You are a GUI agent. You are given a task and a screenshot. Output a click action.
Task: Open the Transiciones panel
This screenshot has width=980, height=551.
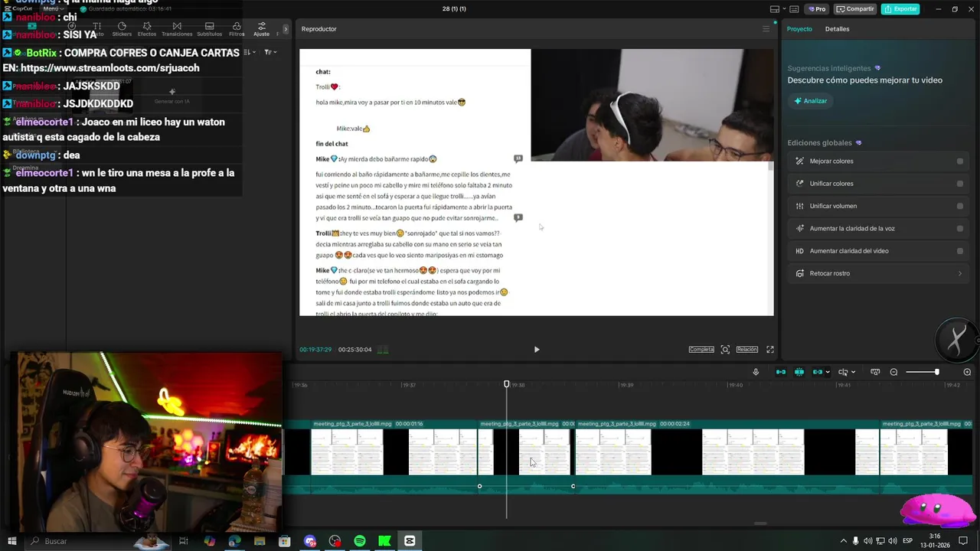177,30
